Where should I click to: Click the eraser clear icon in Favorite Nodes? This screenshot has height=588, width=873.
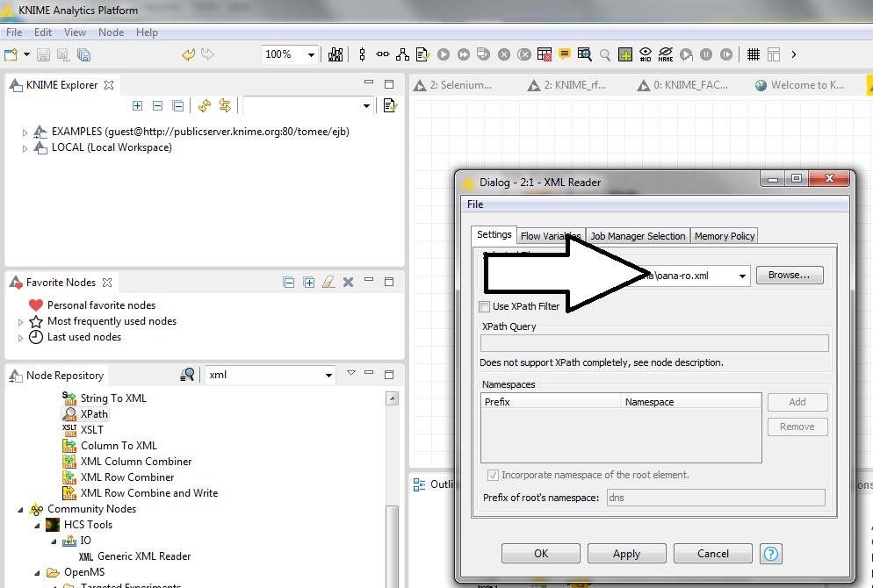pyautogui.click(x=328, y=282)
